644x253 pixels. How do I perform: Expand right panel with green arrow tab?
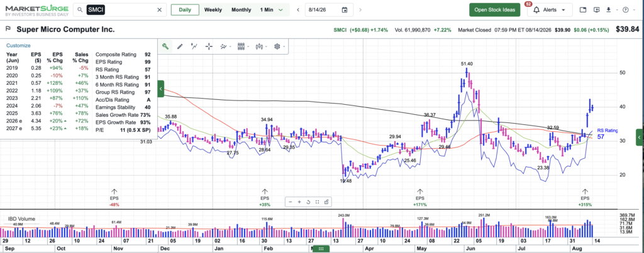click(640, 137)
